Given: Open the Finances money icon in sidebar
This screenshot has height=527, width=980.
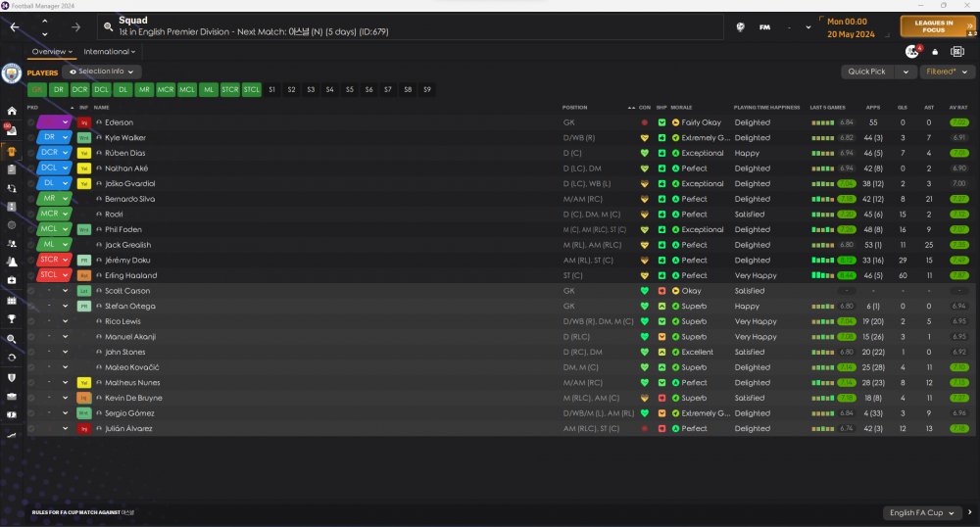Looking at the screenshot, I should (x=11, y=415).
